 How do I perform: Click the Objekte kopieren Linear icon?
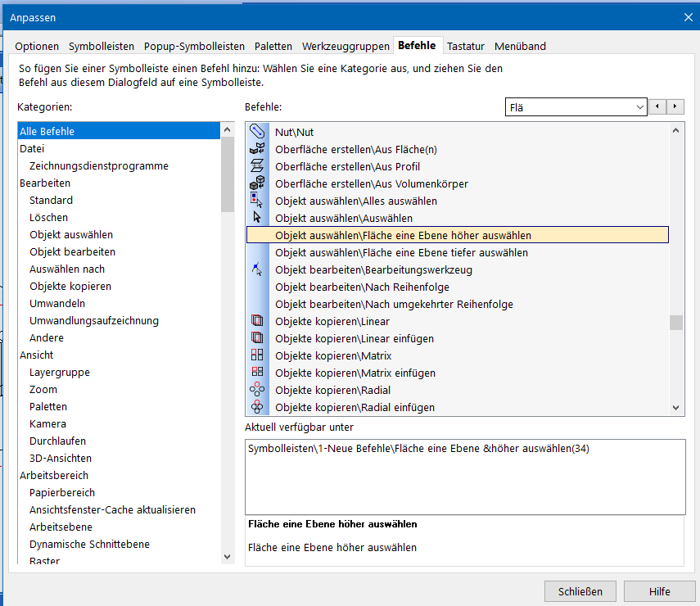pyautogui.click(x=257, y=321)
